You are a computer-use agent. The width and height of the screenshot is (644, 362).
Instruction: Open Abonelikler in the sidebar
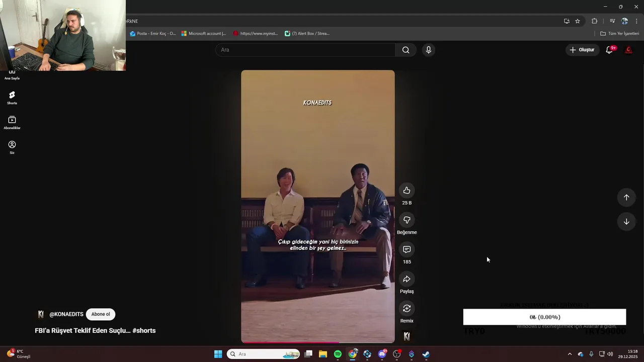[12, 123]
